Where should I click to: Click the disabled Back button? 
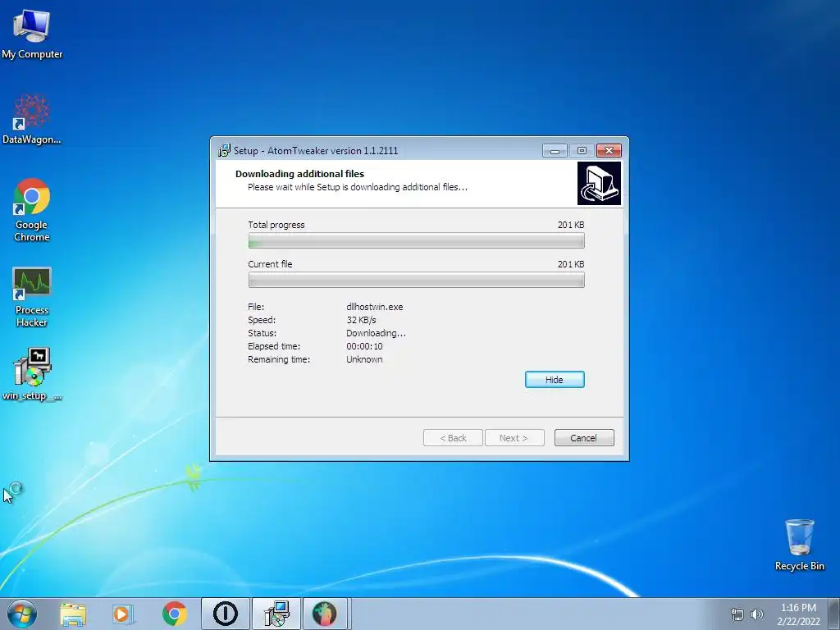tap(453, 438)
